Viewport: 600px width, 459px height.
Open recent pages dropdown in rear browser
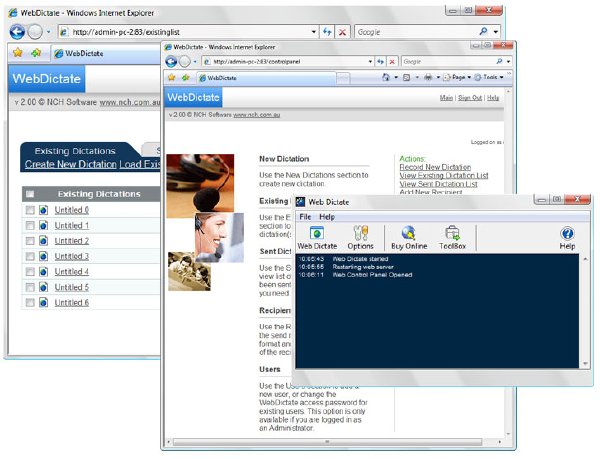coord(48,32)
